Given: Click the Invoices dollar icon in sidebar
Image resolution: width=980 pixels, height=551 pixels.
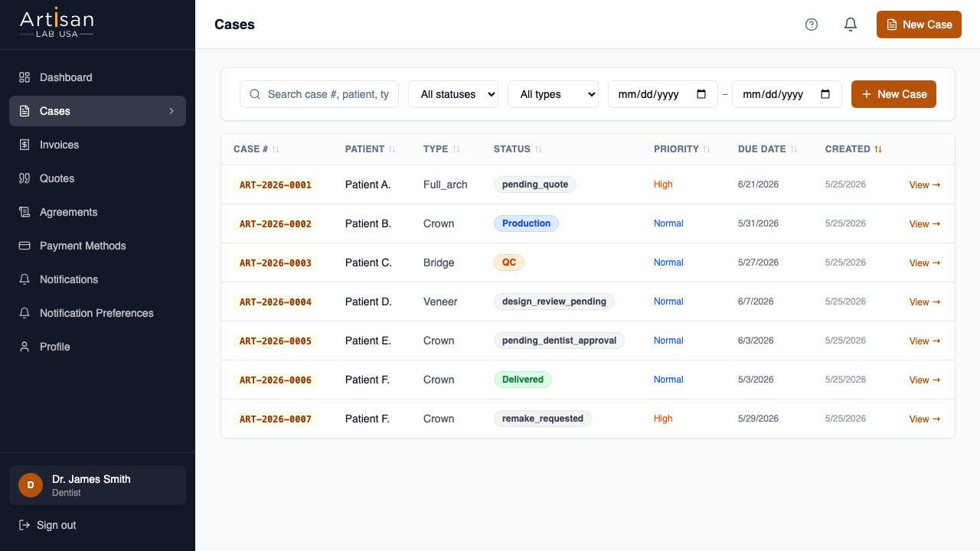Looking at the screenshot, I should pyautogui.click(x=24, y=145).
